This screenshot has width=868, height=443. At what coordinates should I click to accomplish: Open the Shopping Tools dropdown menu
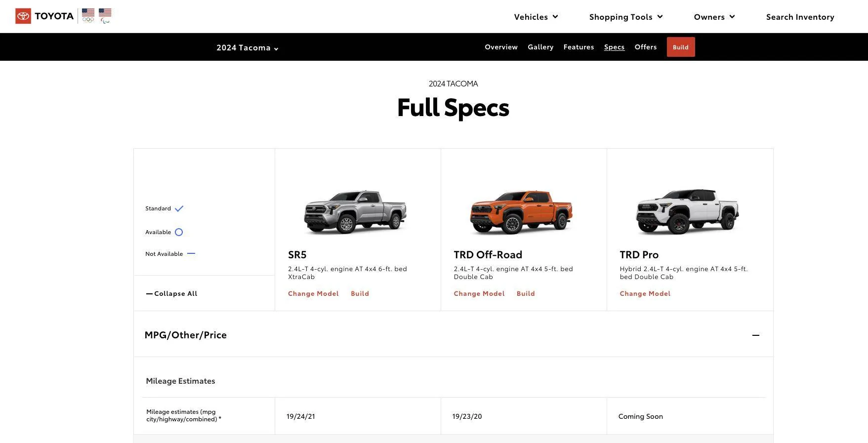point(626,17)
